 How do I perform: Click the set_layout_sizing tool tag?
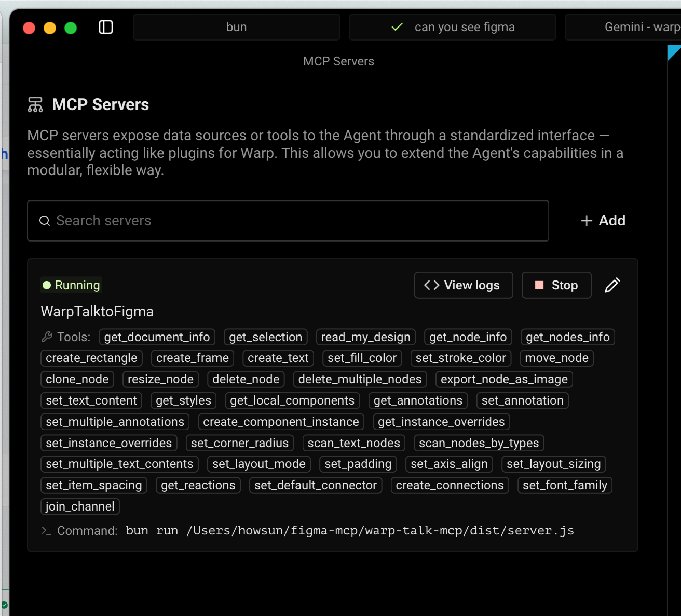point(554,464)
